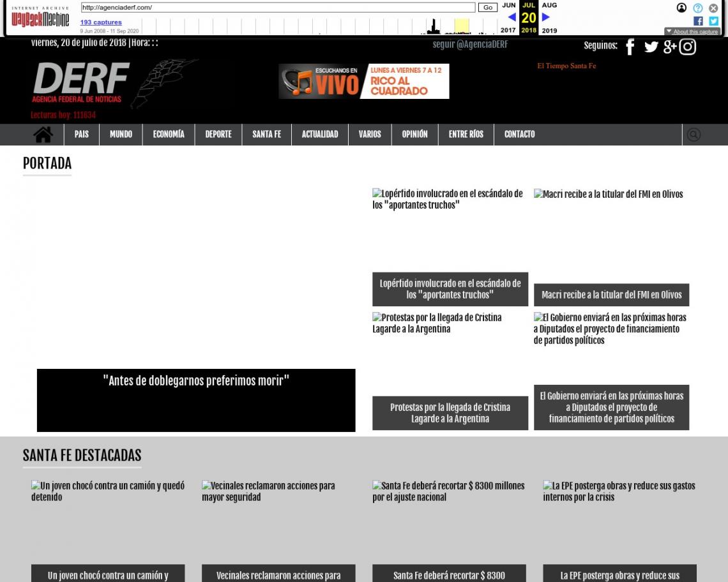Screen dimensions: 728x582
Task: Click the SANTA FE DESTACADAS section heading
Action: pyautogui.click(x=82, y=455)
